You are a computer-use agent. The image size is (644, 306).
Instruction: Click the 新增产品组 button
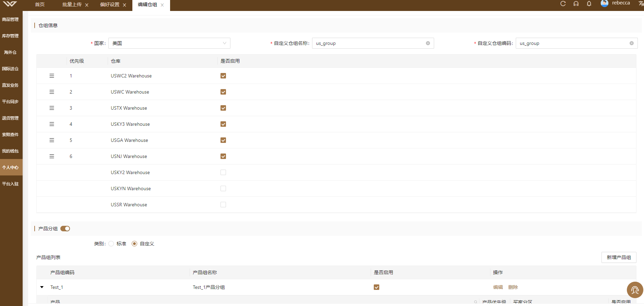[x=619, y=257]
